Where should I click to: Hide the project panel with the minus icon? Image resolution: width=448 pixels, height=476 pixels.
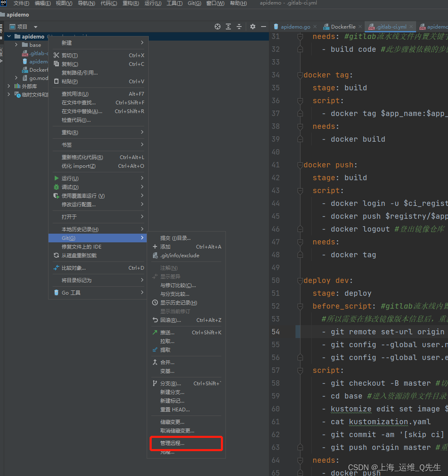(264, 27)
